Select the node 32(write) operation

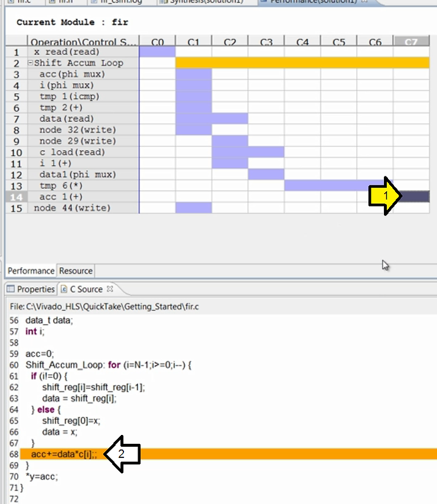pos(83,130)
